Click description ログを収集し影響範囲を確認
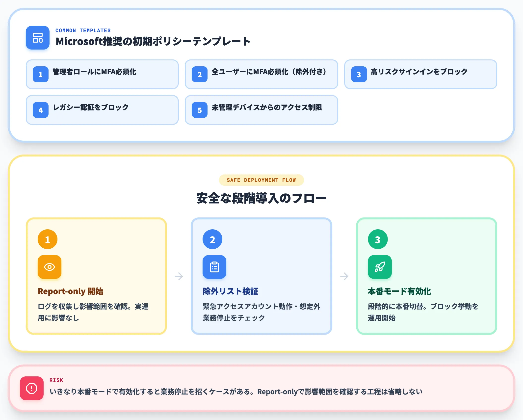The width and height of the screenshot is (523, 420). pyautogui.click(x=93, y=312)
